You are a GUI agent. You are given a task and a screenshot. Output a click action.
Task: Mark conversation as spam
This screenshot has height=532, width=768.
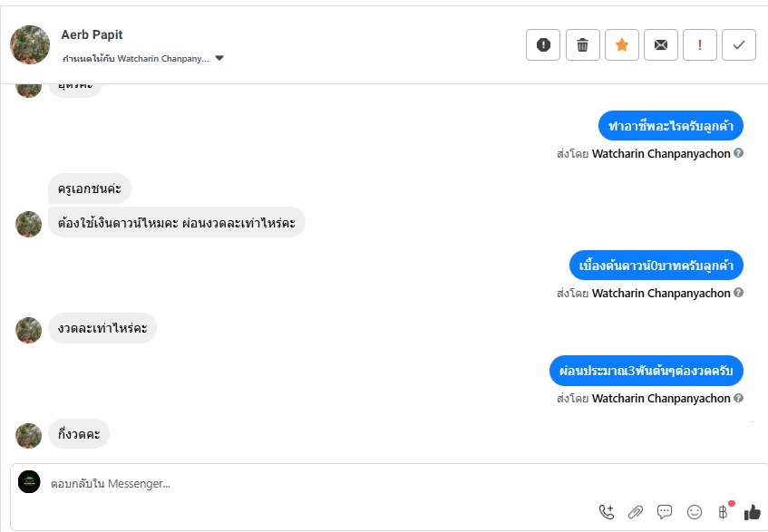[543, 45]
